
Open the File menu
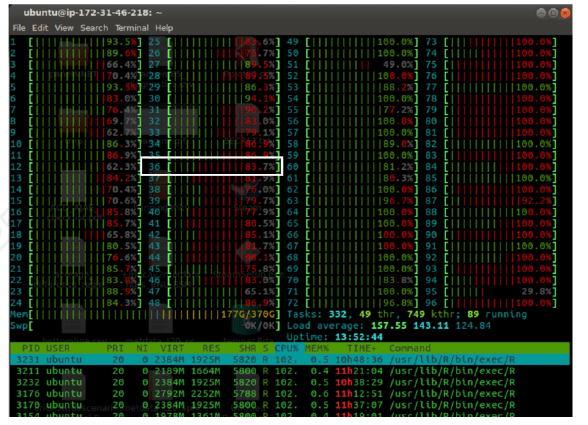19,28
